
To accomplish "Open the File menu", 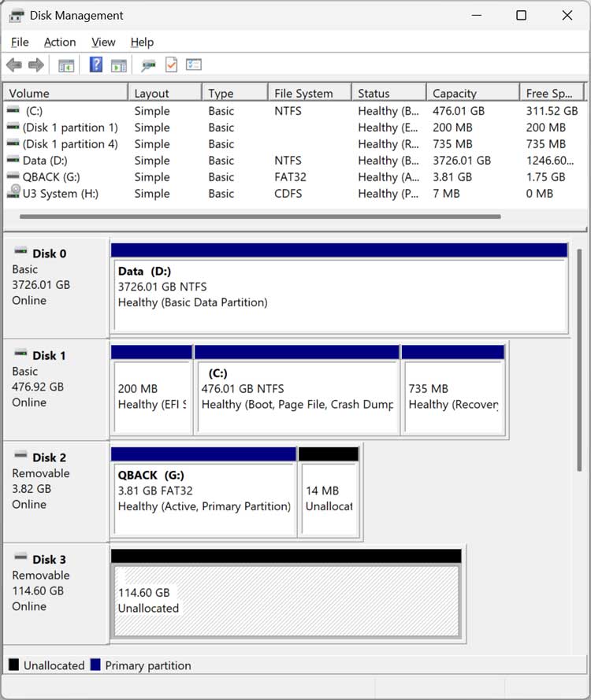I will point(20,42).
